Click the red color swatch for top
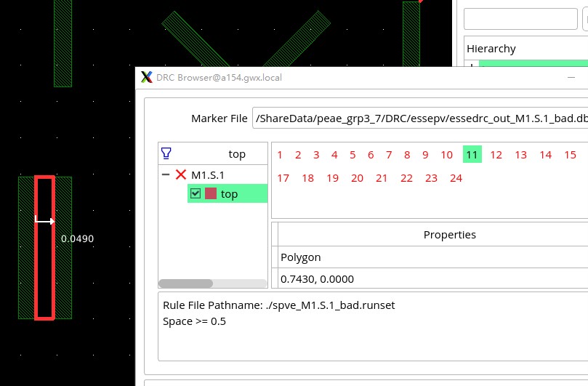Image resolution: width=588 pixels, height=386 pixels. click(x=211, y=193)
